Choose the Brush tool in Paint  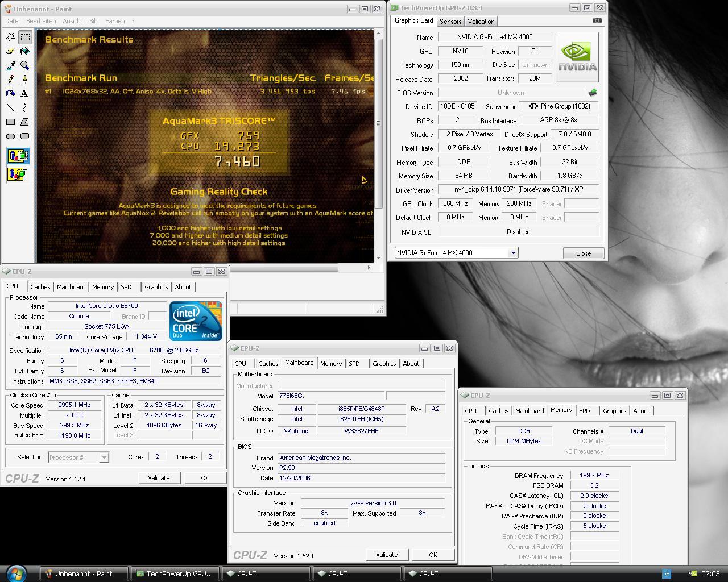(x=25, y=80)
